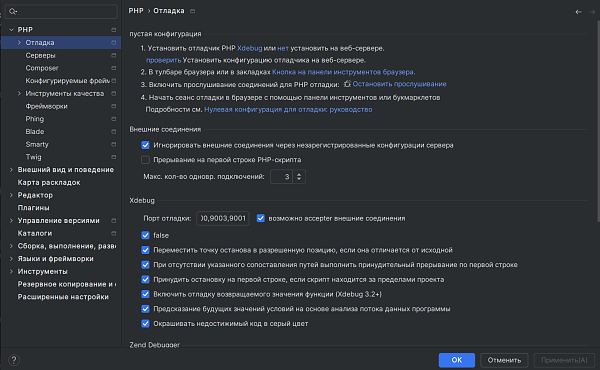600x370 pixels.
Task: Click the проверить link
Action: 163,60
